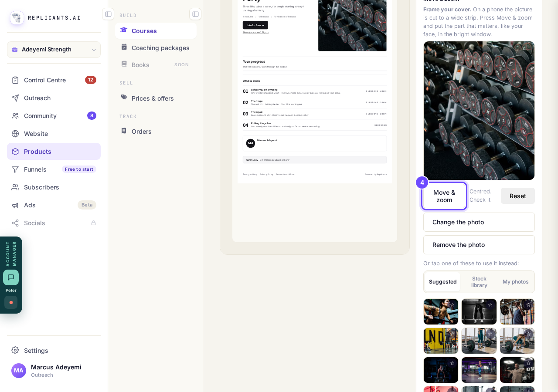558x392 pixels.
Task: Click the Coaching packages calendar icon
Action: pyautogui.click(x=124, y=47)
